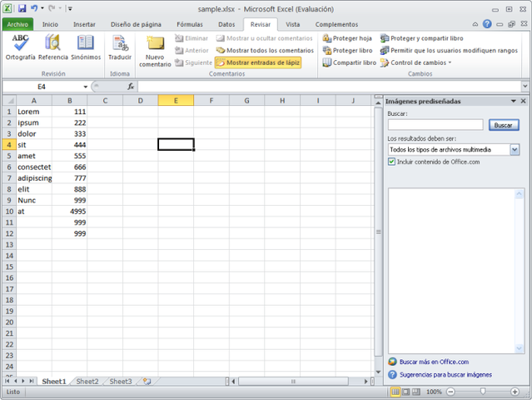
Task: Go to last sheet navigation arrow
Action: pos(31,381)
